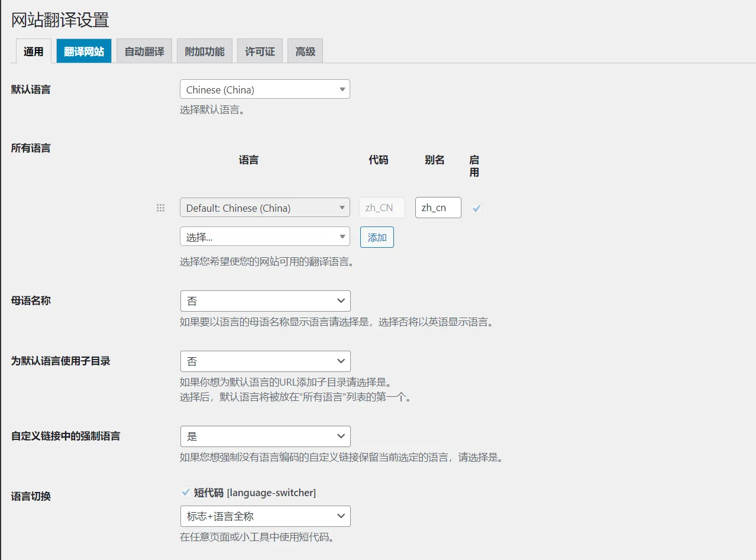
Task: Expand the 自定义链接中的强制语言 dropdown
Action: click(x=266, y=436)
